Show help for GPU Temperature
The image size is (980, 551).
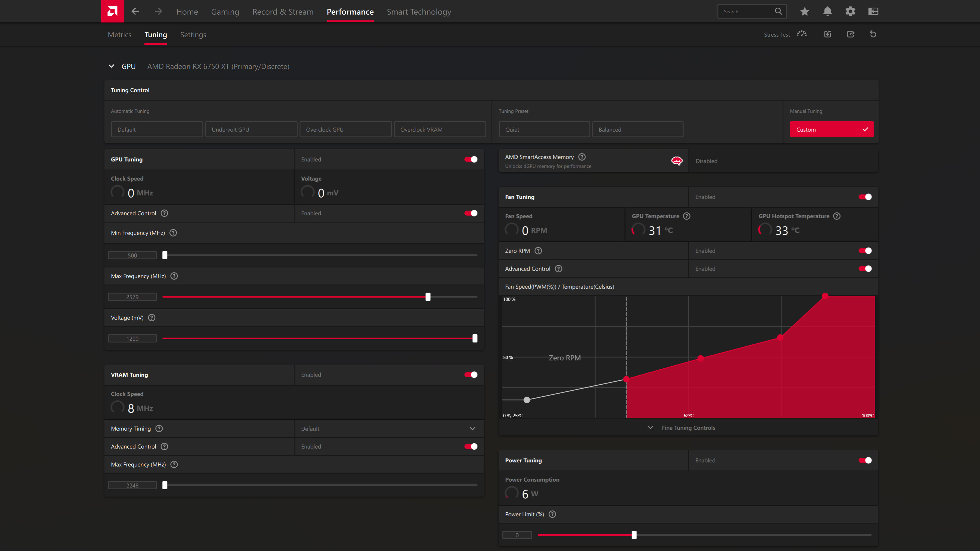[686, 216]
